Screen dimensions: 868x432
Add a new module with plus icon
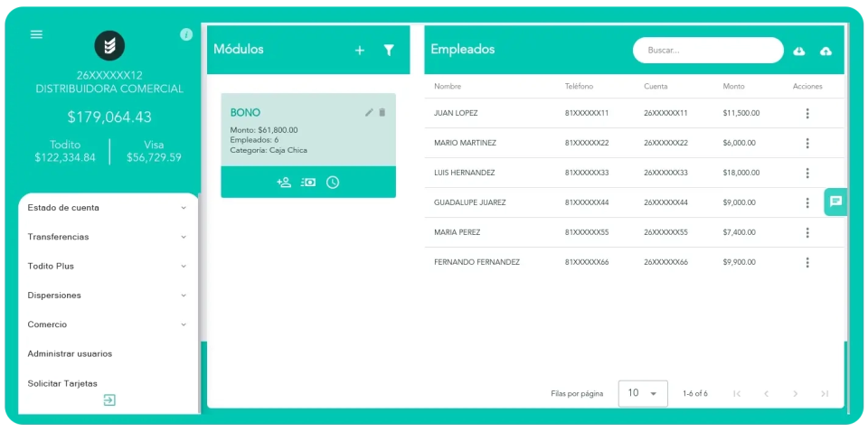click(x=360, y=51)
